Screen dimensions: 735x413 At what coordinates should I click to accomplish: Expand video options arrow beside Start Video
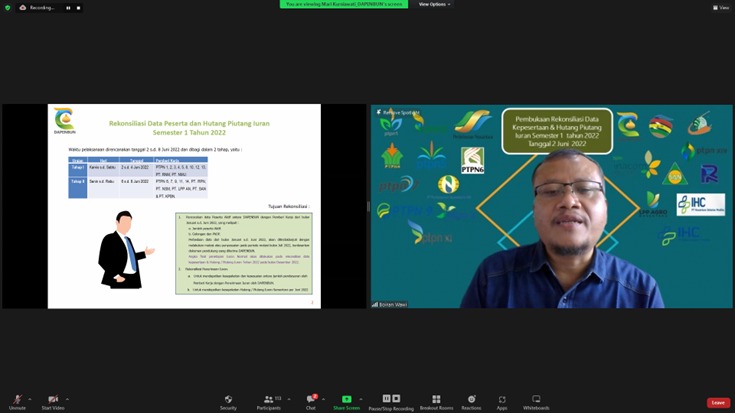[x=69, y=397]
